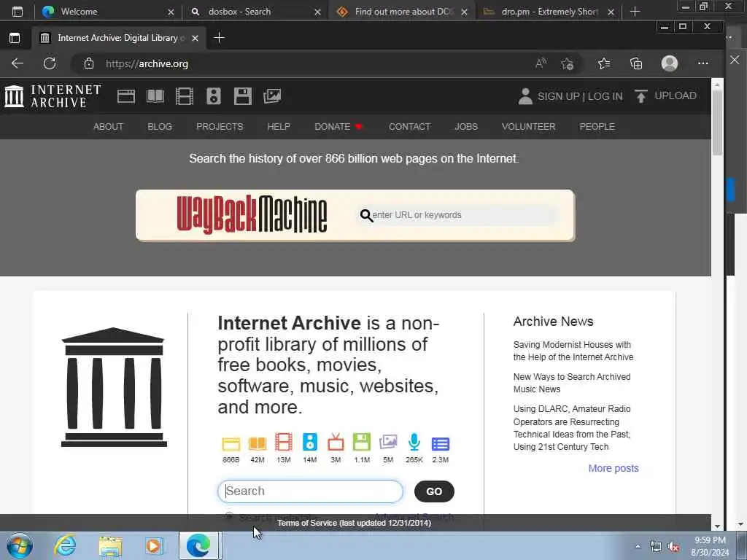Click the address bar showing archive.org
Image resolution: width=747 pixels, height=560 pixels.
pos(305,63)
